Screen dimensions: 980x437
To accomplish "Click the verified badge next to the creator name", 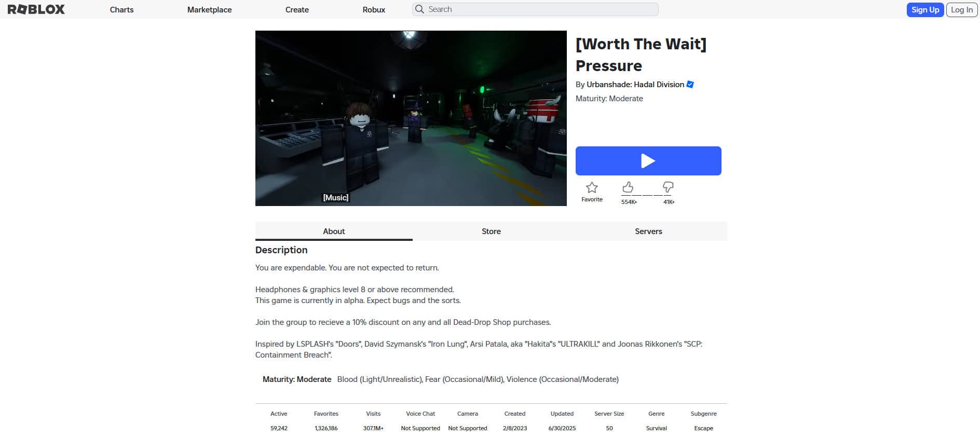I will [x=690, y=84].
